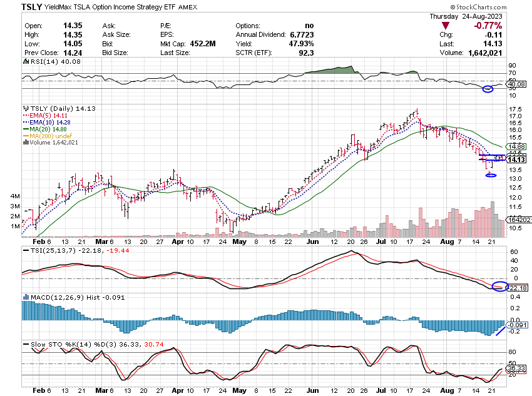Click the Options value "no"
Image resolution: width=532 pixels, height=396 pixels.
[309, 26]
